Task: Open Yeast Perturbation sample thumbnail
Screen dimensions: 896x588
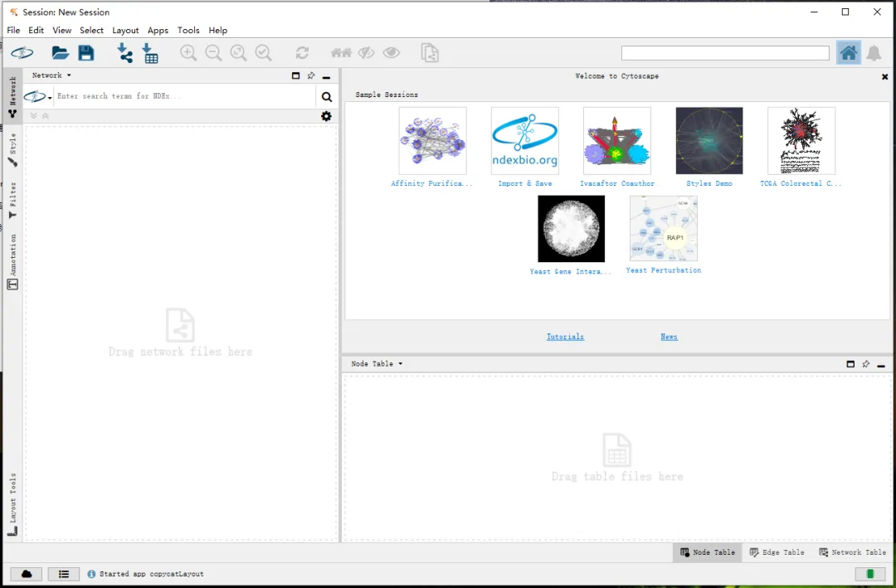Action: click(x=664, y=229)
